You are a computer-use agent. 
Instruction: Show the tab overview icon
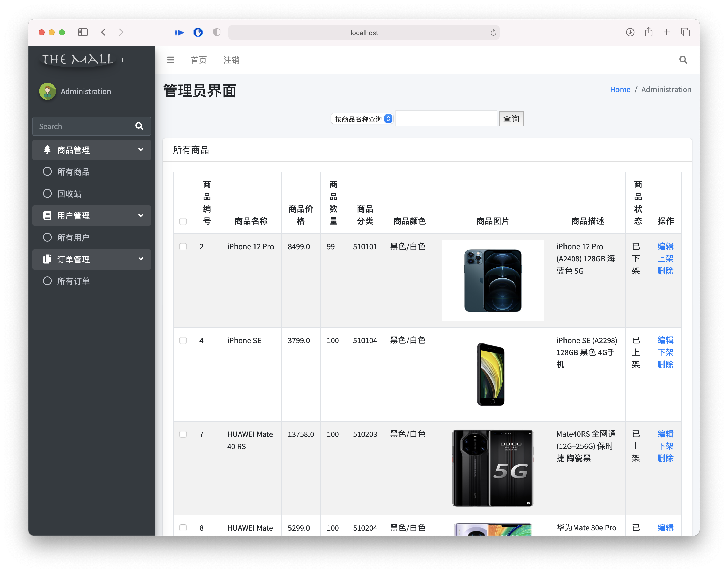685,32
